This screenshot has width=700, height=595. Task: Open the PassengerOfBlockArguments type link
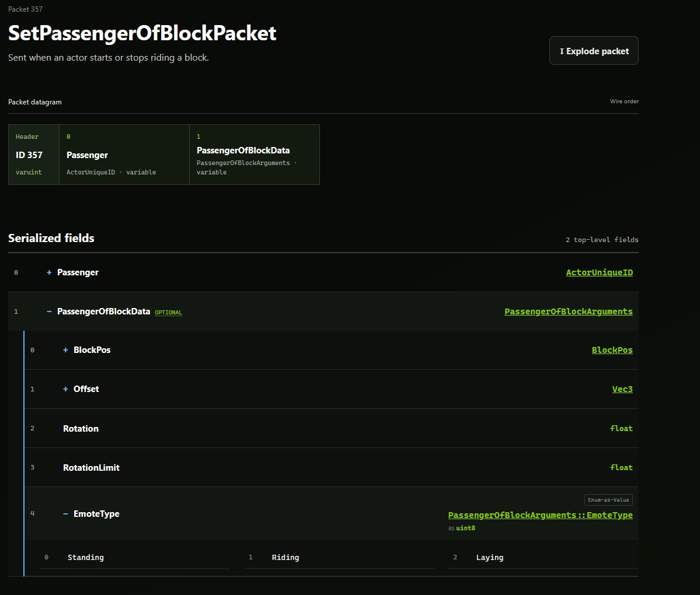click(x=568, y=311)
